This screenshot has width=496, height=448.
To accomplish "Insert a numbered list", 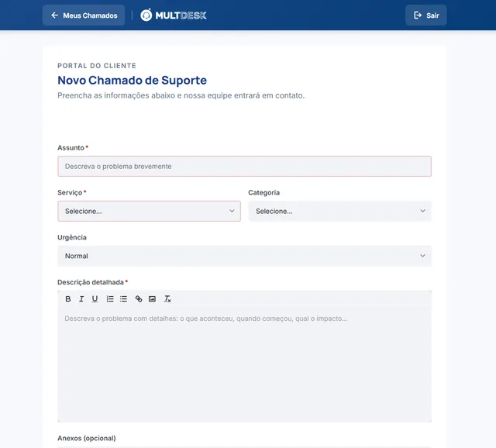I will (110, 299).
